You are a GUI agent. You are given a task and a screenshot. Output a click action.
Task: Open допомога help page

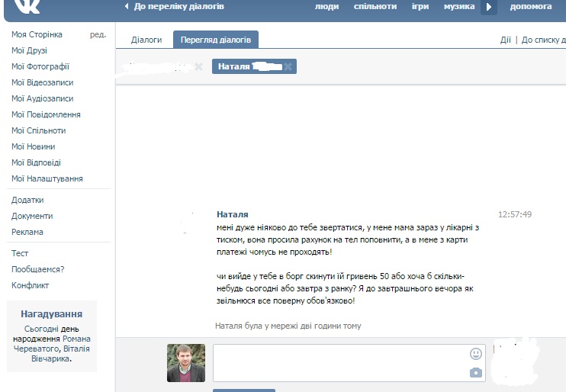[x=531, y=7]
